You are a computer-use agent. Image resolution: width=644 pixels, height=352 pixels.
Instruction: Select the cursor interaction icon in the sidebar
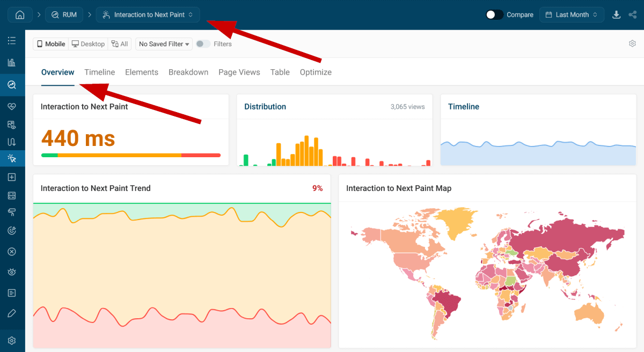pyautogui.click(x=12, y=158)
